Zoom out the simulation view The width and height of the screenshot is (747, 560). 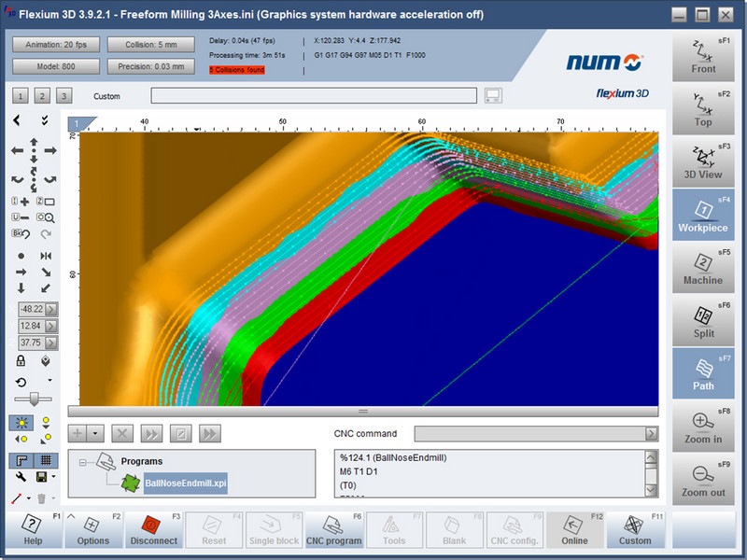(x=703, y=480)
